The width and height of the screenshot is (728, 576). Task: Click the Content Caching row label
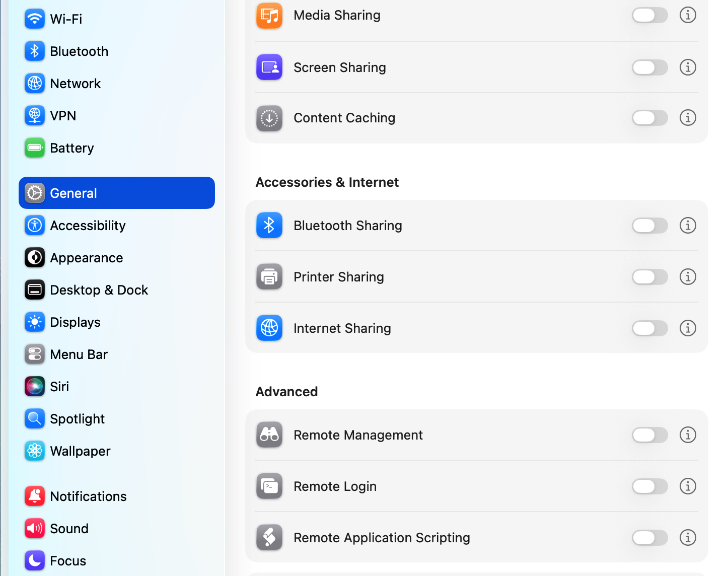[344, 118]
